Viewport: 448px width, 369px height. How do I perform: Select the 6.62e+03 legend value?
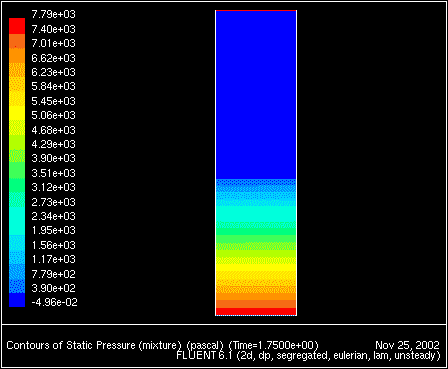tap(53, 58)
